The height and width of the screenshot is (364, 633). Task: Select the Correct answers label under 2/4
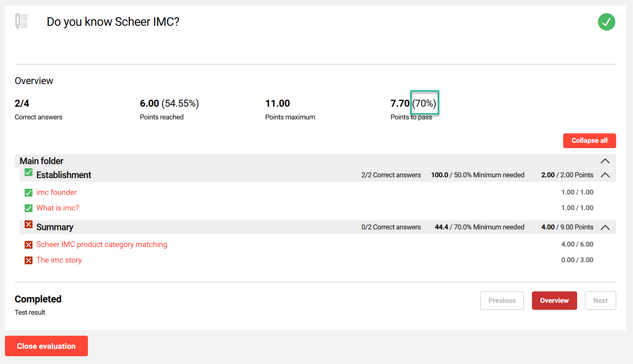tap(39, 117)
